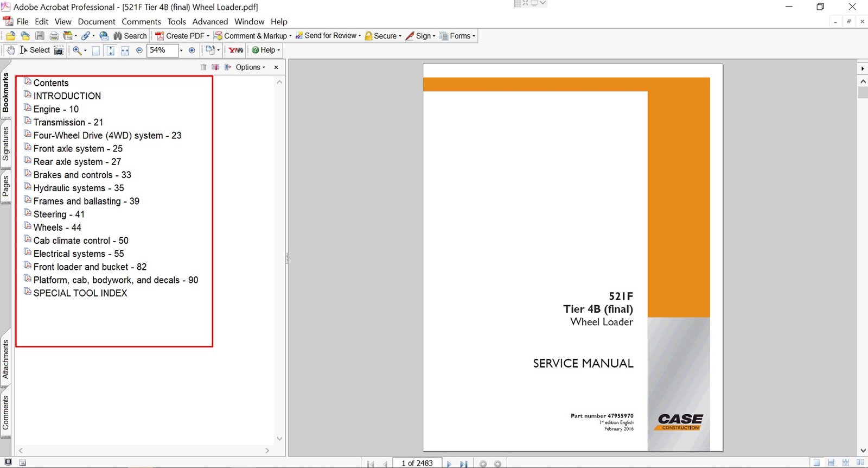Image resolution: width=868 pixels, height=468 pixels.
Task: Click the zoom out minus button
Action: pyautogui.click(x=139, y=50)
